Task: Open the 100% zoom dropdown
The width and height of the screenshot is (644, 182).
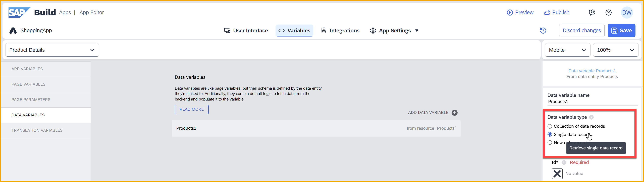Action: click(x=616, y=50)
